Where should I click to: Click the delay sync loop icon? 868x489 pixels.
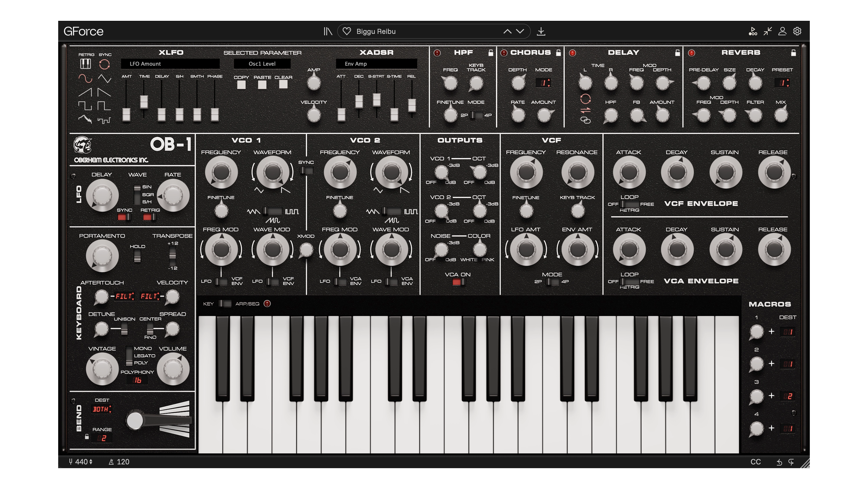point(586,99)
